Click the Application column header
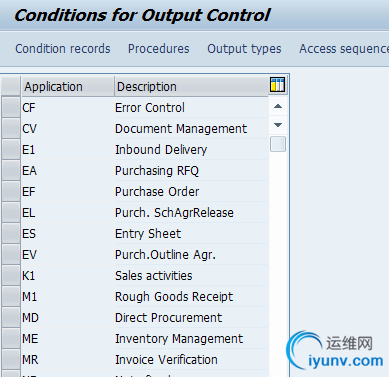This screenshot has height=377, width=389. (x=68, y=86)
